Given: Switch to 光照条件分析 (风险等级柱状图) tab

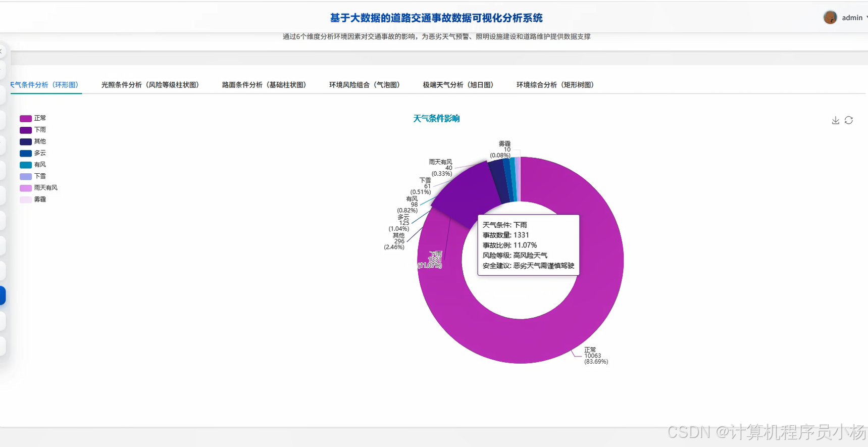Looking at the screenshot, I should pos(150,85).
